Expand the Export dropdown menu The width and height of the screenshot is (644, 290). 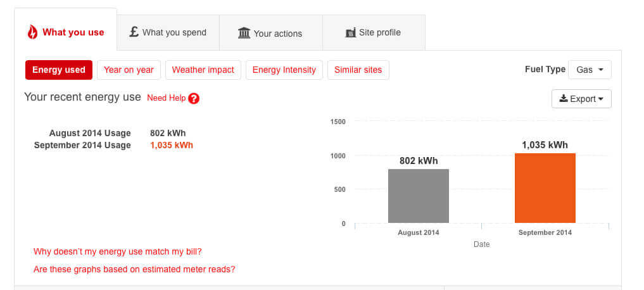point(581,99)
